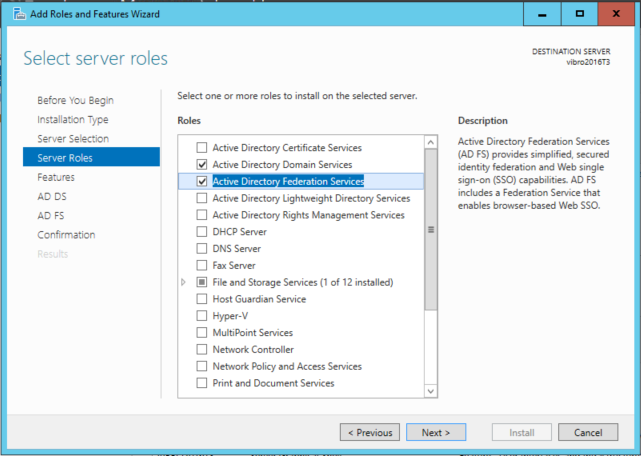The width and height of the screenshot is (641, 456).
Task: Click the roles list scrollbar thumb
Action: point(430,229)
